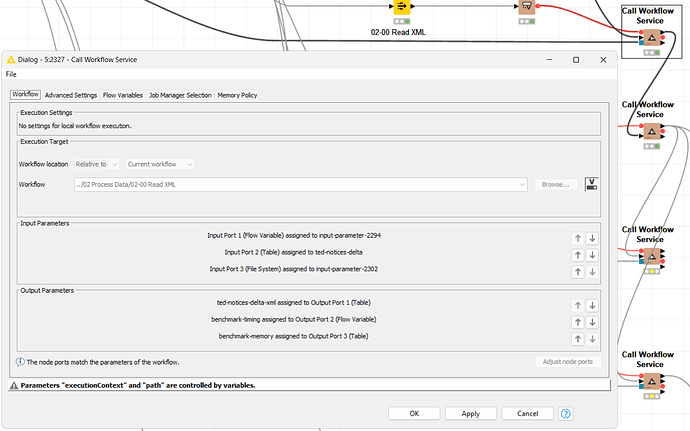Viewport: 690px width, 431px height.
Task: Open the 'Current workflow' dropdown
Action: [x=160, y=164]
